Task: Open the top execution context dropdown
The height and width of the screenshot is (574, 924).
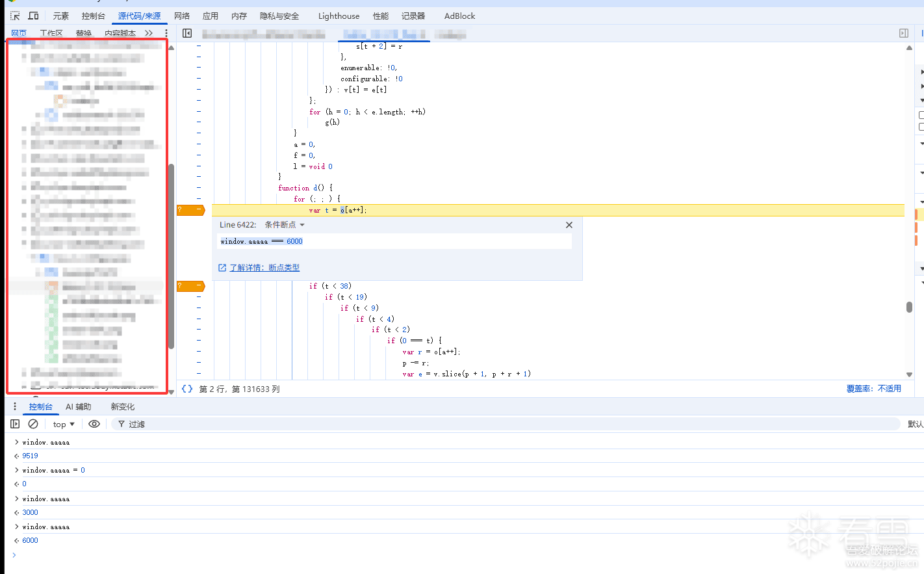Action: [64, 424]
